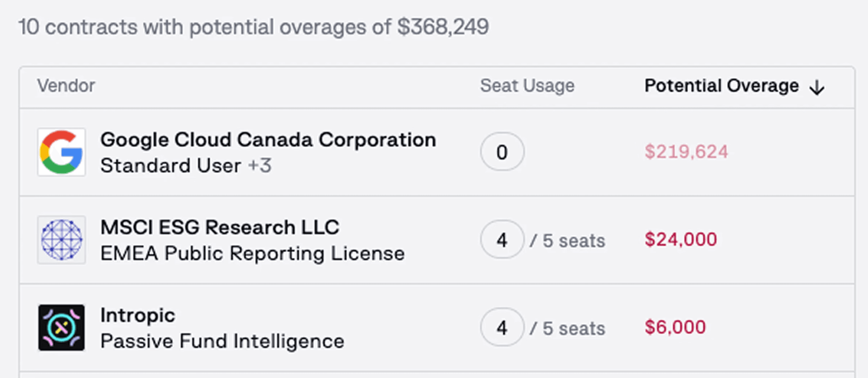The width and height of the screenshot is (868, 378).
Task: Sort table by Seat Usage header
Action: (527, 86)
